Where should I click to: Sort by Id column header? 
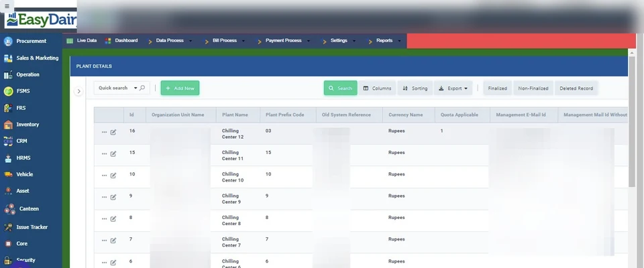[135, 115]
